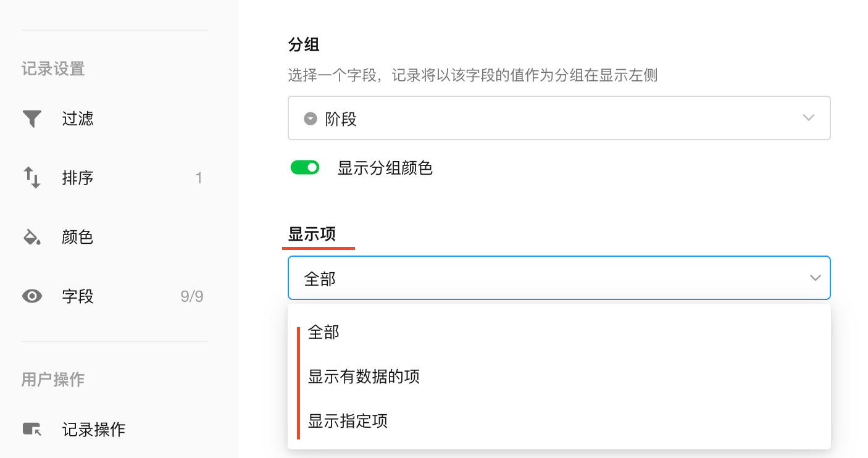The height and width of the screenshot is (458, 868).
Task: Click the funnel icon for 过滤
Action: coord(32,119)
